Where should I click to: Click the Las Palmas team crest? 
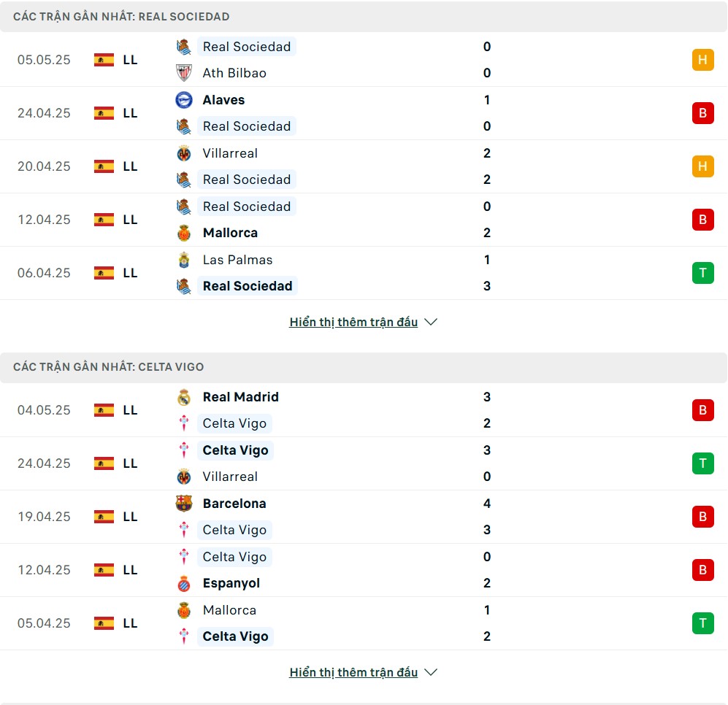(x=184, y=260)
